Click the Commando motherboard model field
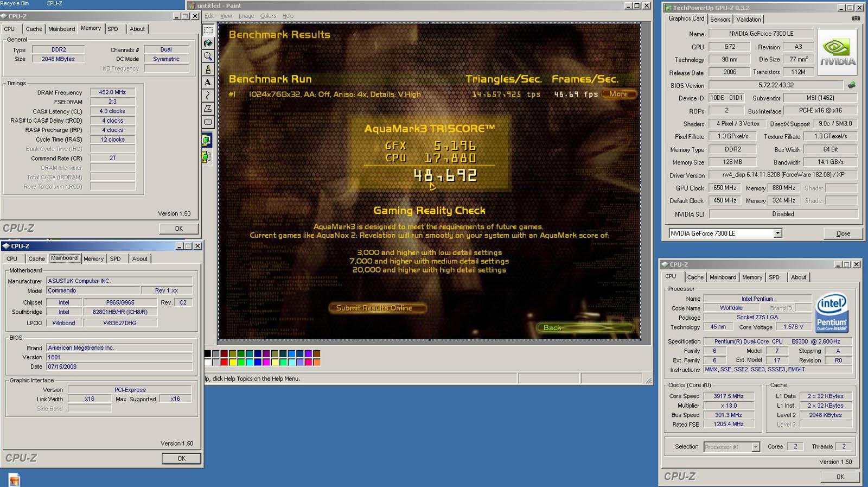 pos(93,290)
